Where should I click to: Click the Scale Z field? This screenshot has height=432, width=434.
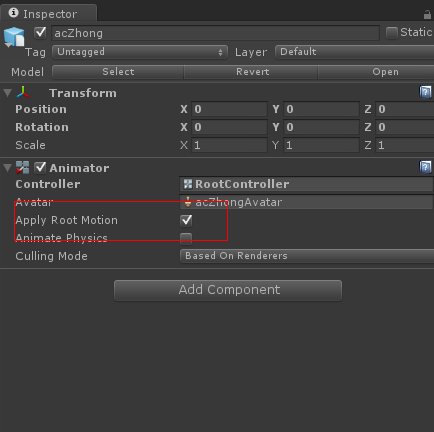405,145
